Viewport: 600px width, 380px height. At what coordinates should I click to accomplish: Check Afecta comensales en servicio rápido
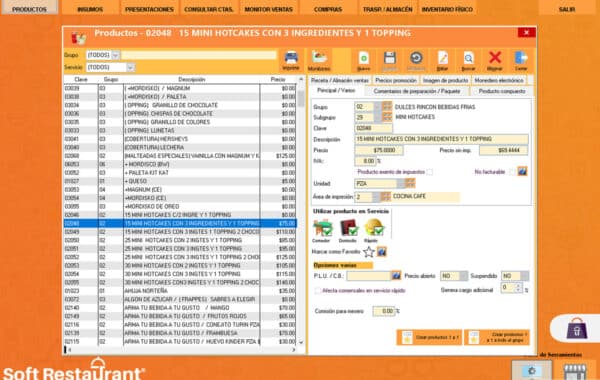click(x=317, y=290)
